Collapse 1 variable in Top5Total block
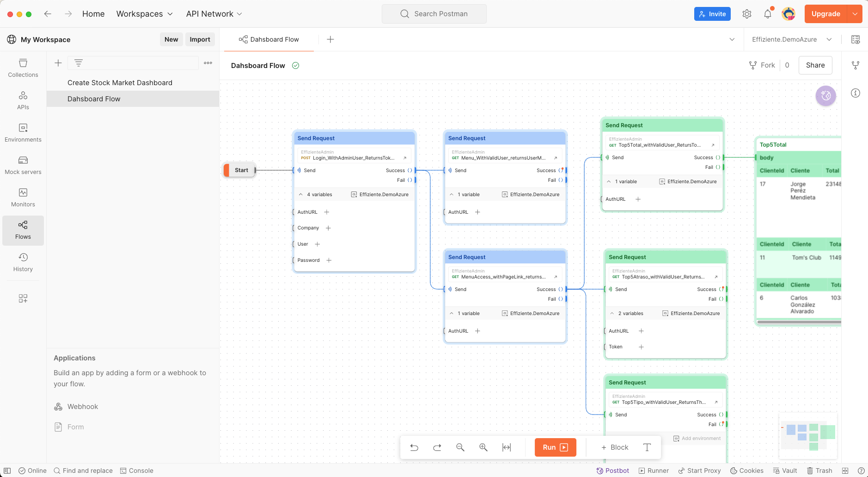The image size is (868, 477). point(609,182)
